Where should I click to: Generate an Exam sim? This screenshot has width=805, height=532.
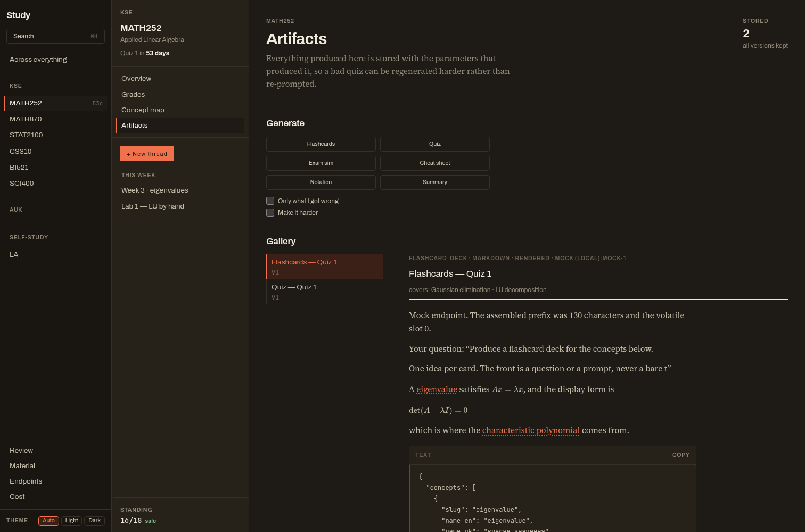(x=321, y=163)
